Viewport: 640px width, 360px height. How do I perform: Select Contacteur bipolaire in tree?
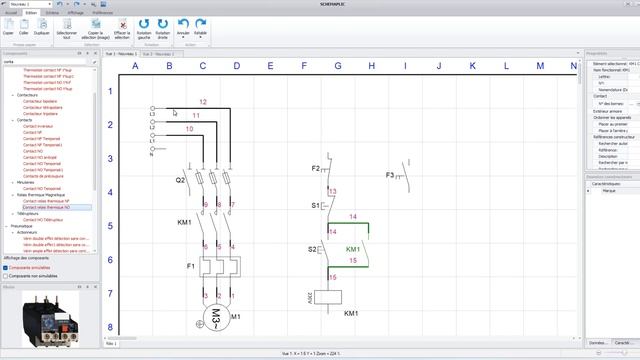pos(40,101)
